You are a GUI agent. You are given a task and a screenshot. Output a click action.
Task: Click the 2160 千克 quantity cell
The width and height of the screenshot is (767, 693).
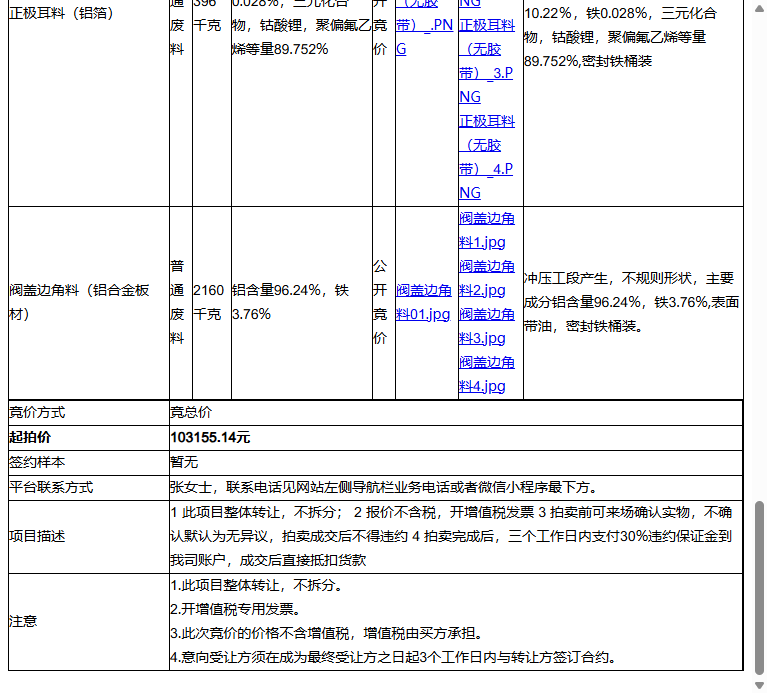pyautogui.click(x=211, y=303)
